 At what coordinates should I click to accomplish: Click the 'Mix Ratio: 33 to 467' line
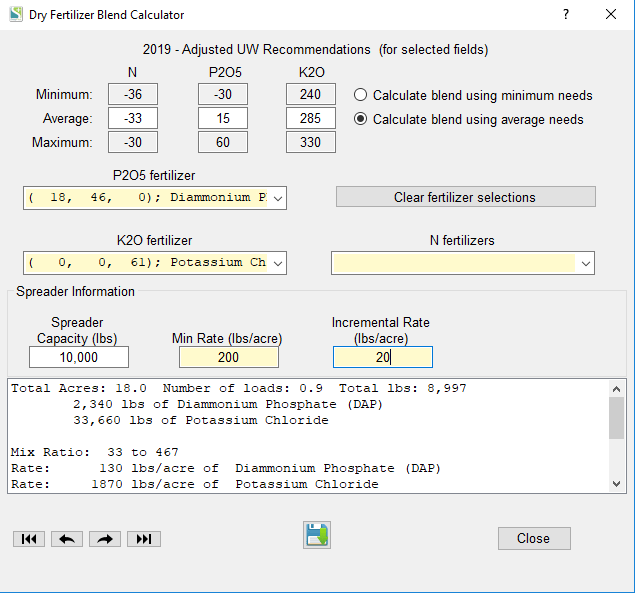click(94, 452)
